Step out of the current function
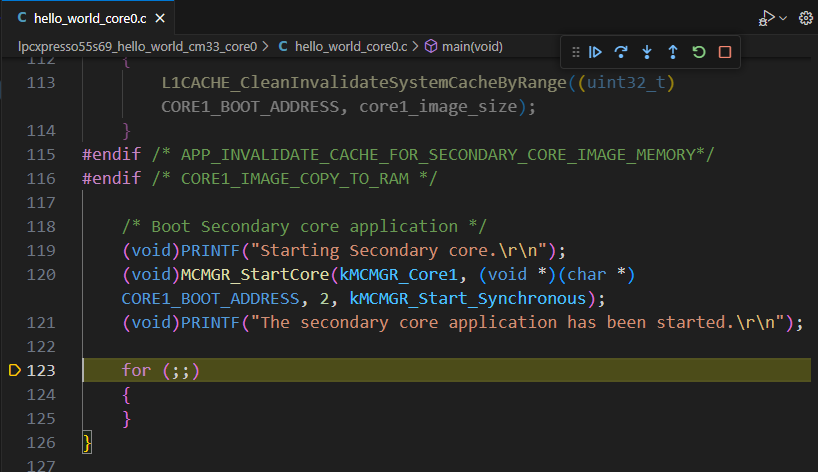This screenshot has width=818, height=472. 673,52
